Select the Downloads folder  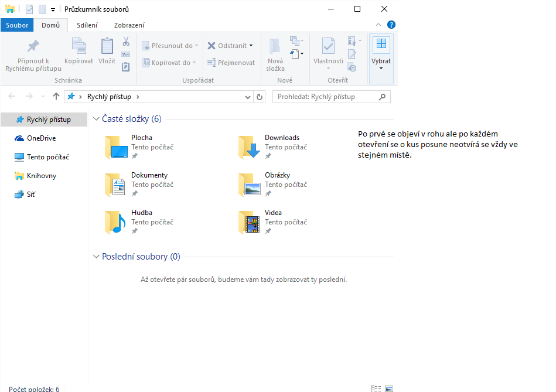click(273, 146)
